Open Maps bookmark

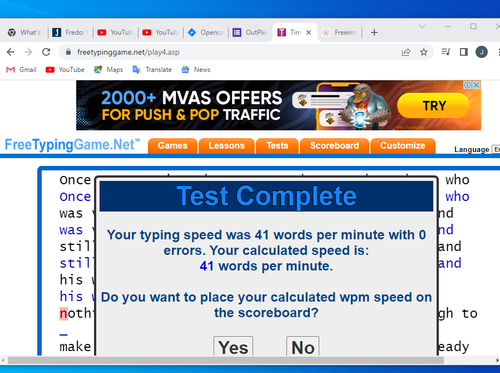[108, 70]
